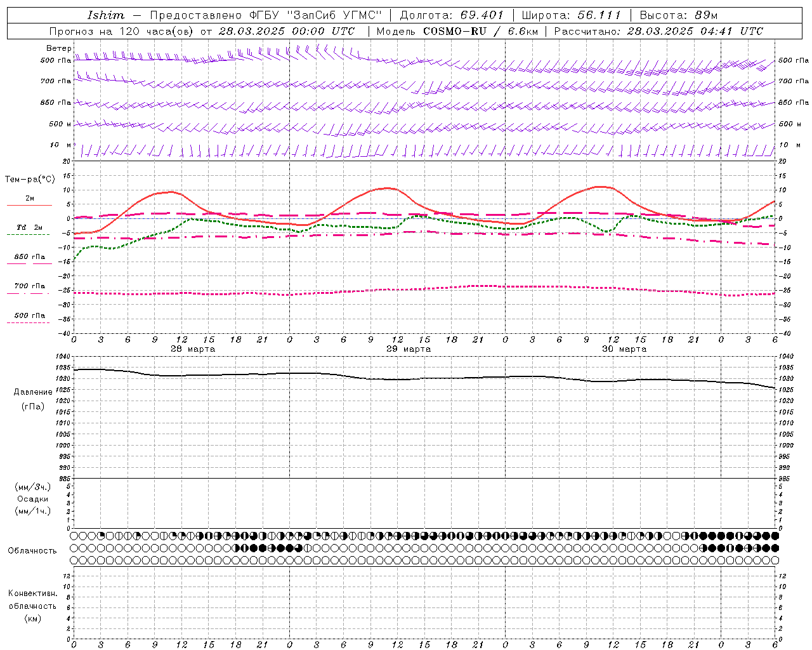Click the "500 гПа" temperature legend entry
Screen dimensions: 812x650
(x=30, y=315)
